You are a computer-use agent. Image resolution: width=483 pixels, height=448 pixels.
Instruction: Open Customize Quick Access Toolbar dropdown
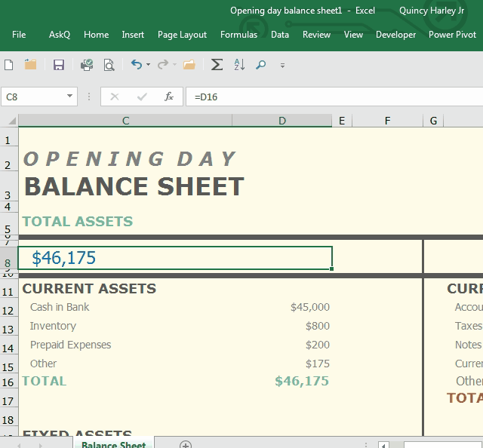pyautogui.click(x=283, y=66)
